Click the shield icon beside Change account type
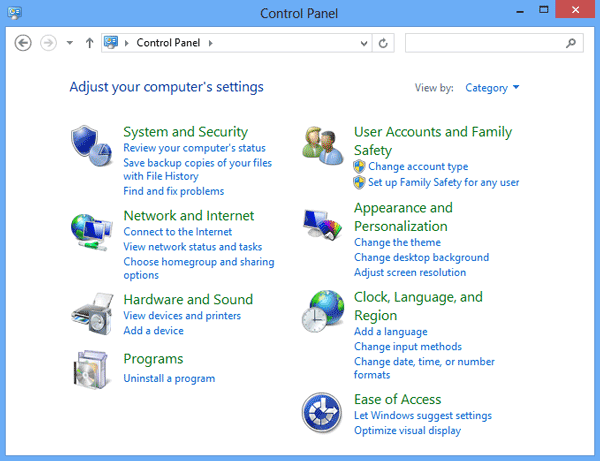The height and width of the screenshot is (461, 600). point(359,167)
